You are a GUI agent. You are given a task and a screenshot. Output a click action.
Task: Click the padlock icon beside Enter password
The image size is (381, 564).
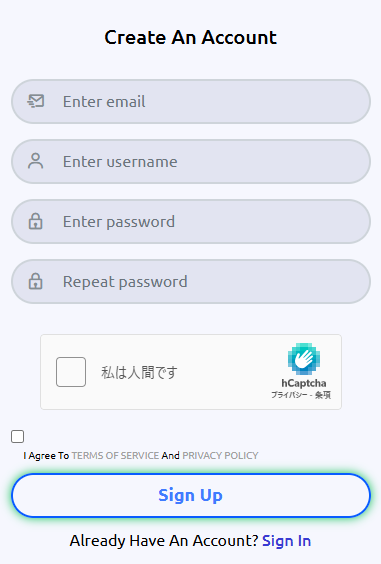(35, 221)
